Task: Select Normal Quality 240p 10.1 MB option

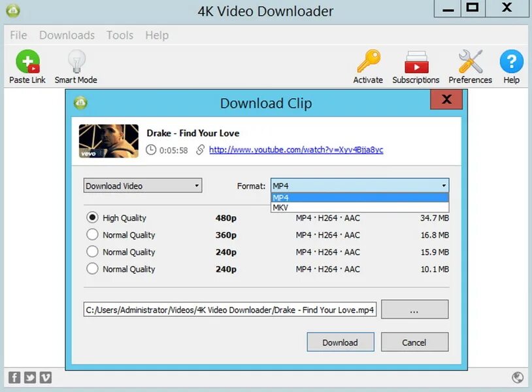Action: point(92,269)
